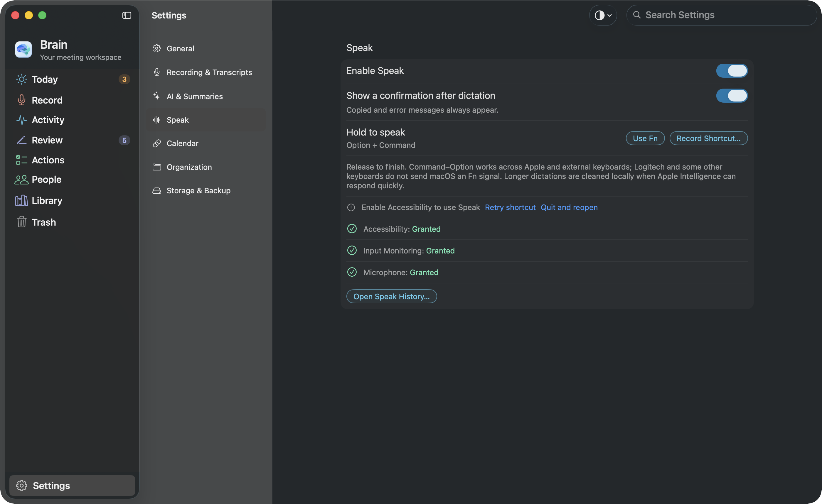The image size is (822, 504).
Task: Click the People group icon
Action: [x=22, y=180]
